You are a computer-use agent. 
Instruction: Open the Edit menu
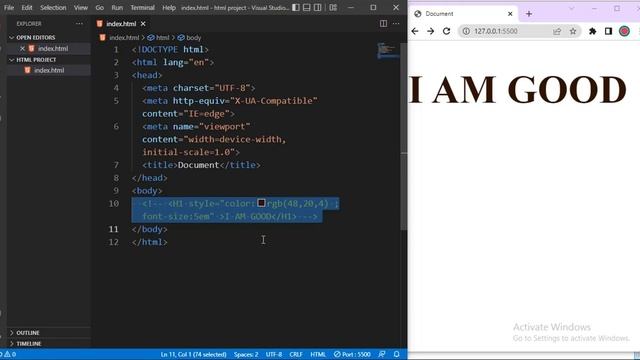(x=27, y=7)
